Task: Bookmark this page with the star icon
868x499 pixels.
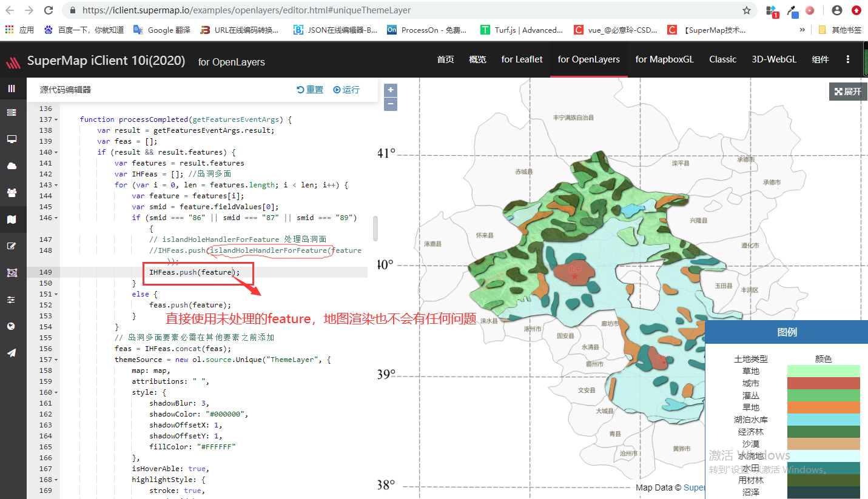Action: click(747, 10)
